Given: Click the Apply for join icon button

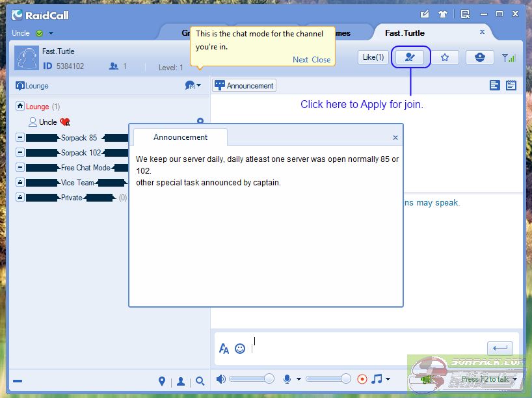Looking at the screenshot, I should [x=410, y=57].
